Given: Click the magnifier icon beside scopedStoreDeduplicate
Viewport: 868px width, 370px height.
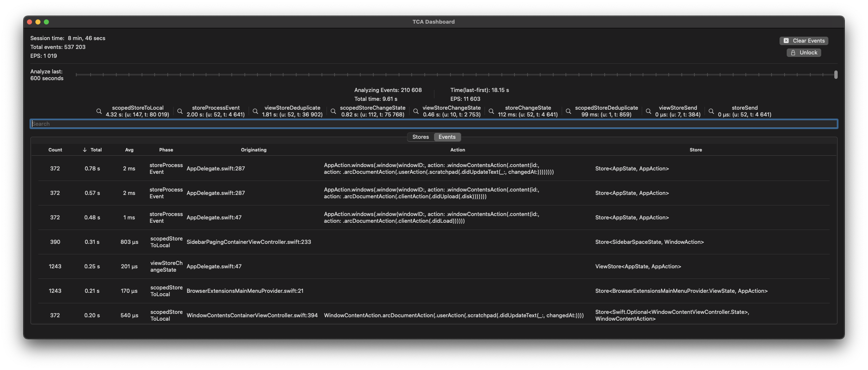Looking at the screenshot, I should pos(568,111).
